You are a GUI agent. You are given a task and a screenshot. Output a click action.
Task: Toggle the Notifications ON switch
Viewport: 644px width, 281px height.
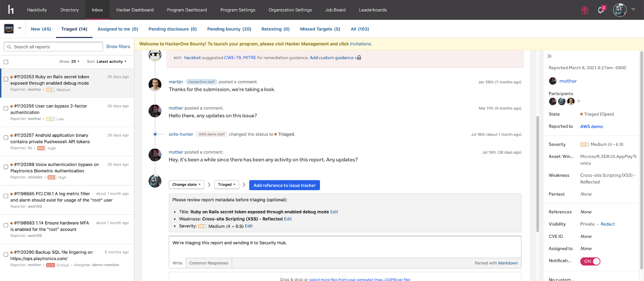590,261
